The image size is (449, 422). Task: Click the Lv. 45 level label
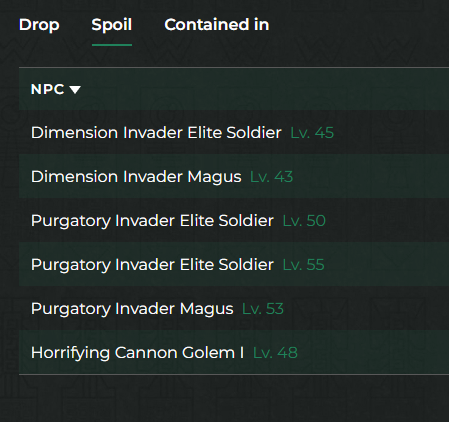(312, 133)
